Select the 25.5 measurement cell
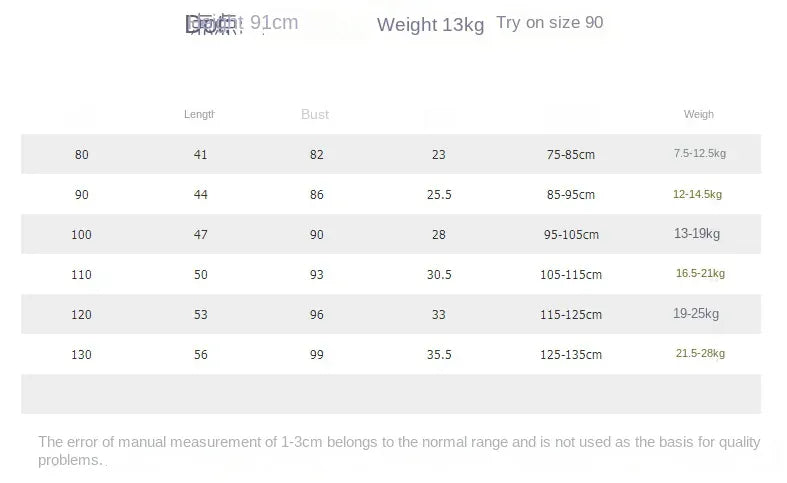 (439, 195)
